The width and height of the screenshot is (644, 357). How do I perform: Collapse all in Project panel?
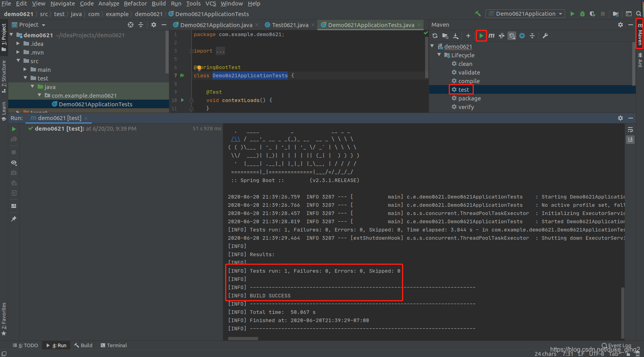click(x=141, y=25)
